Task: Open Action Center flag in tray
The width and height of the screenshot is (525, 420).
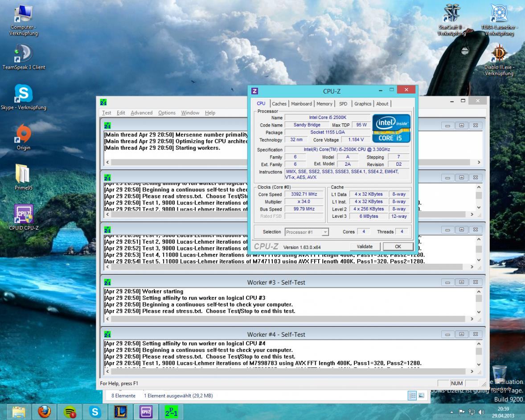Action: click(461, 412)
